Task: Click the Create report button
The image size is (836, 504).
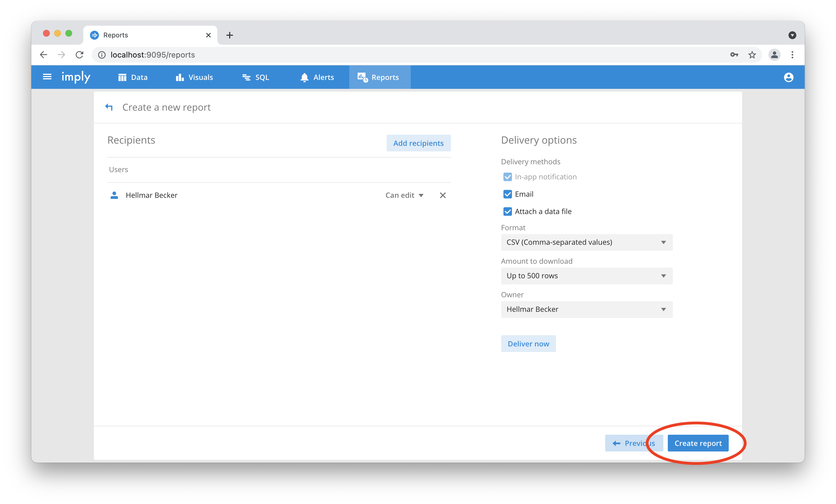Action: pos(698,443)
